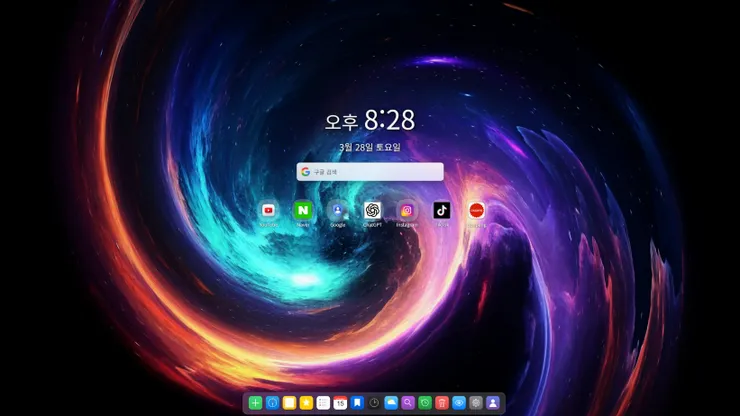
Task: Open the weather cloud icon in dock
Action: coord(391,403)
